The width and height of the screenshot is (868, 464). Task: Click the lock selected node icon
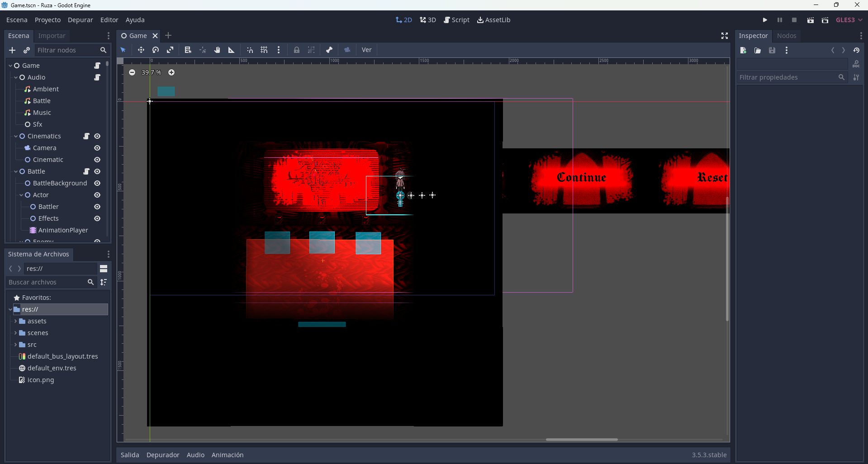(x=297, y=50)
